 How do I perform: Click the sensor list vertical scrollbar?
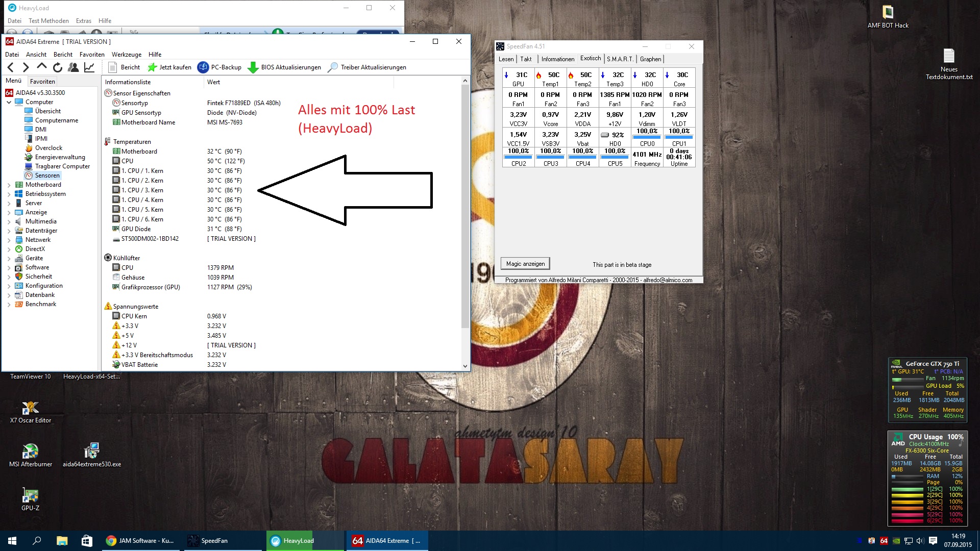[464, 204]
